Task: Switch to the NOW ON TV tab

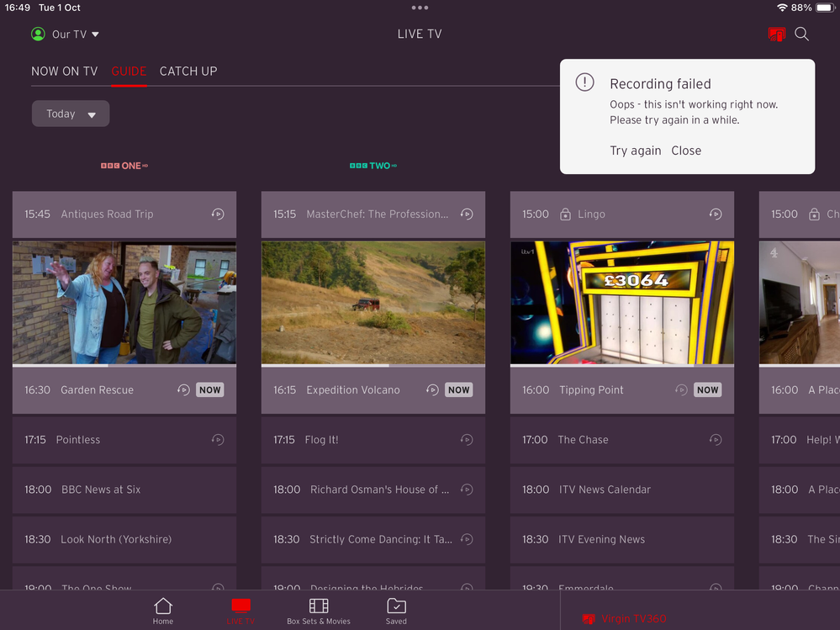Action: coord(64,71)
